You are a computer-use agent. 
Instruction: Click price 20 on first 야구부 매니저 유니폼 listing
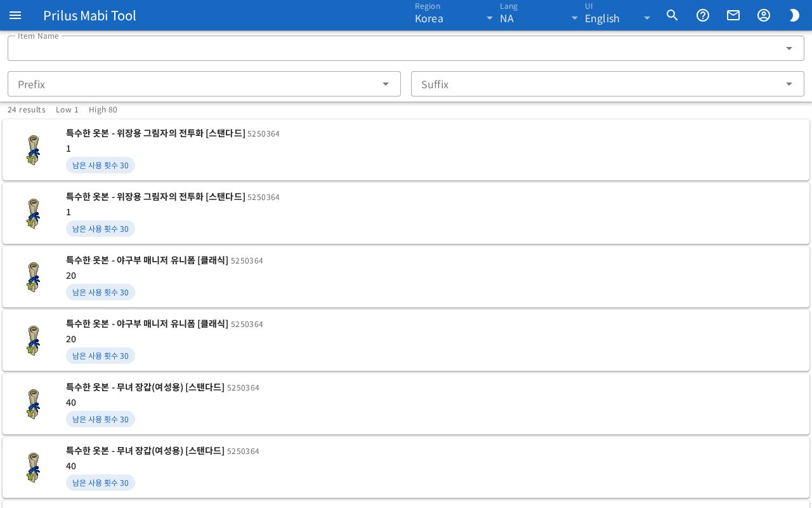coord(71,276)
